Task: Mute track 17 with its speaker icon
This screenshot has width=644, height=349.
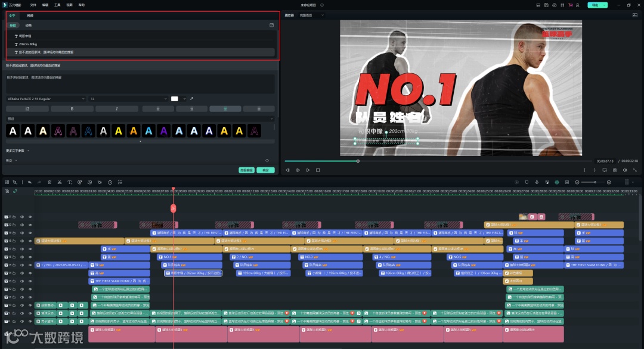Action: point(22,249)
